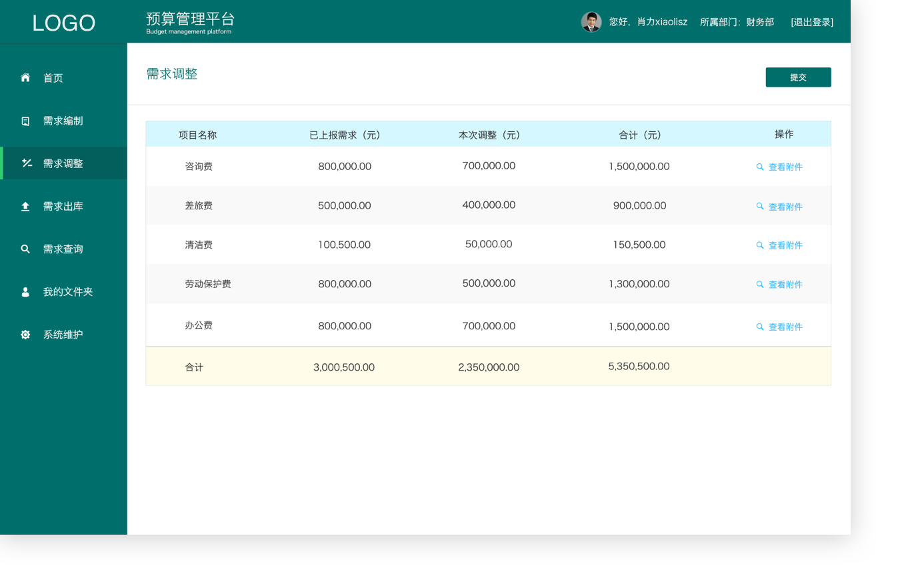Open 查看附件 for 办公费 row

(x=785, y=327)
